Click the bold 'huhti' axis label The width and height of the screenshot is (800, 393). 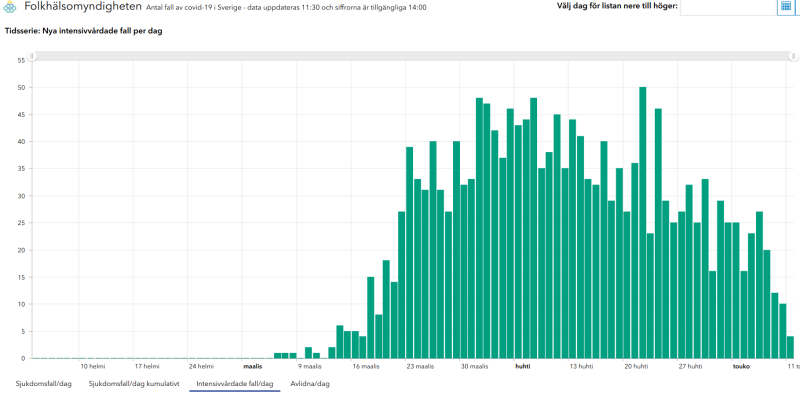pyautogui.click(x=523, y=366)
